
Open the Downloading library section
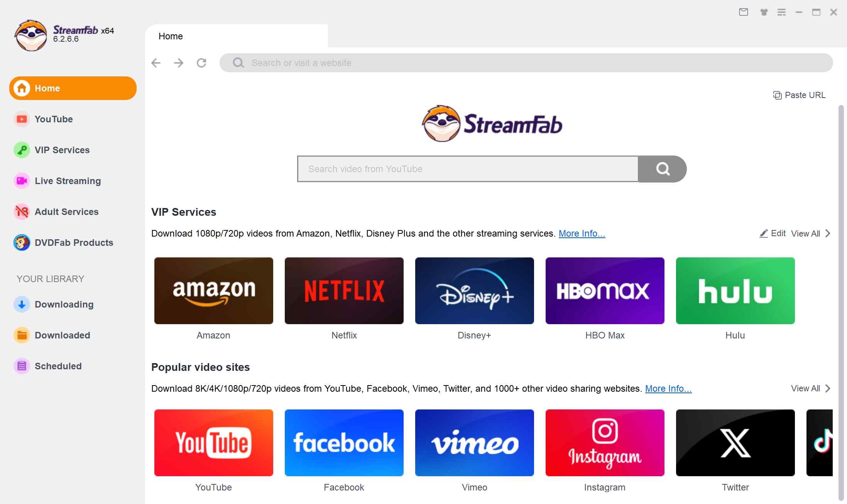(64, 304)
